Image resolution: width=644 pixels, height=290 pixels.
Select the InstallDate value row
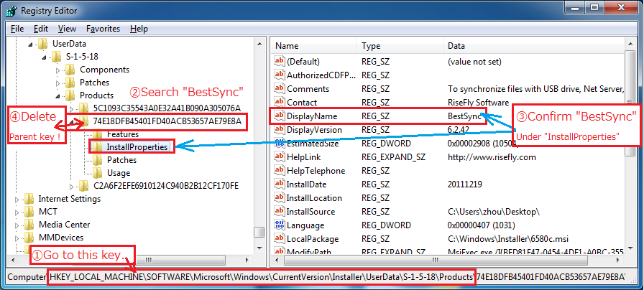448,184
